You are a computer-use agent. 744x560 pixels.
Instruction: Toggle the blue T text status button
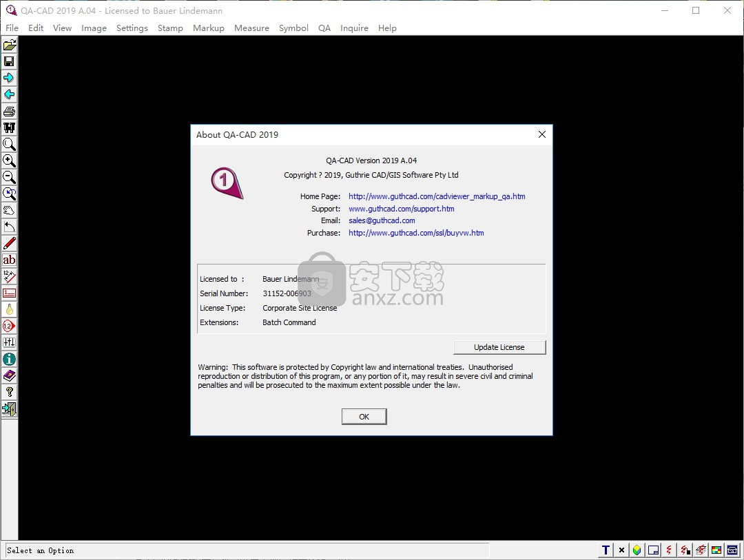pos(606,550)
